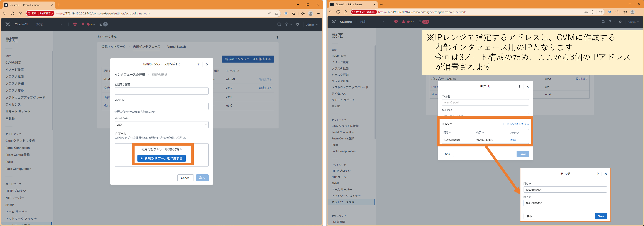Click the favorites star in left address bar
Viewport: 644px width, 226px height.
[276, 13]
